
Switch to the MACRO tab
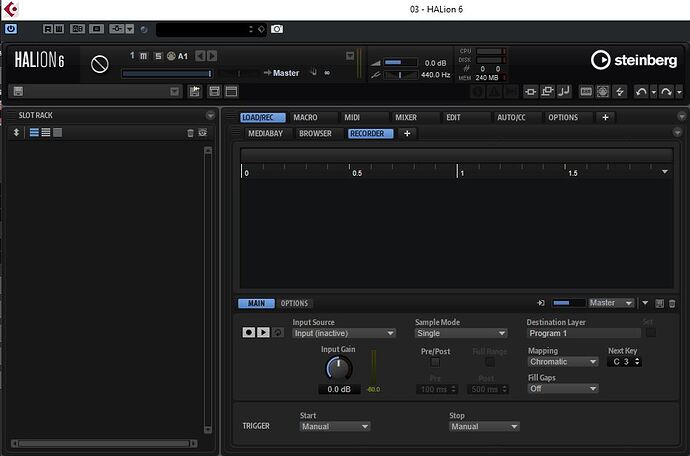(x=305, y=118)
